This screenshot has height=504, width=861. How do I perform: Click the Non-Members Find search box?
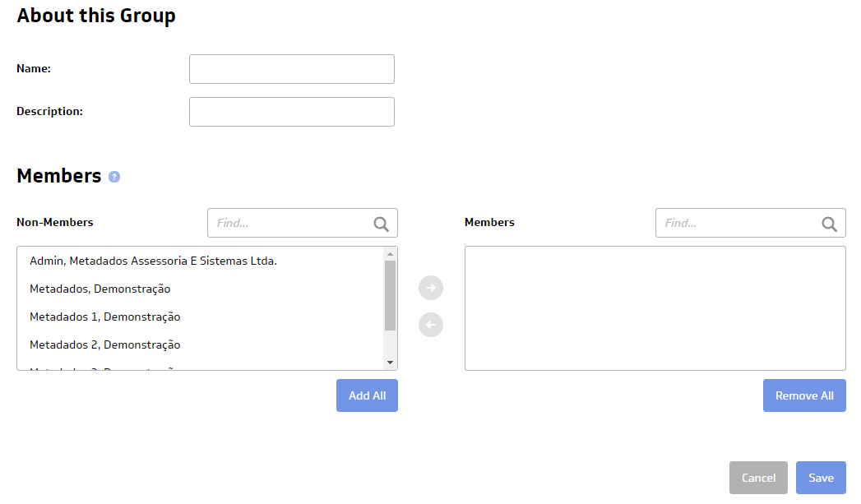289,223
